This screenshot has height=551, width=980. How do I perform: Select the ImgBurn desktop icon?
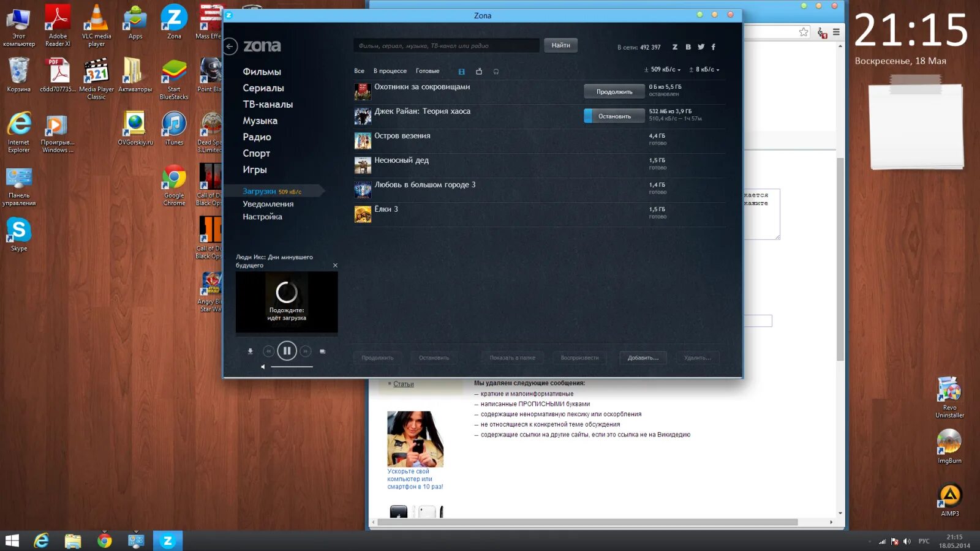[949, 446]
